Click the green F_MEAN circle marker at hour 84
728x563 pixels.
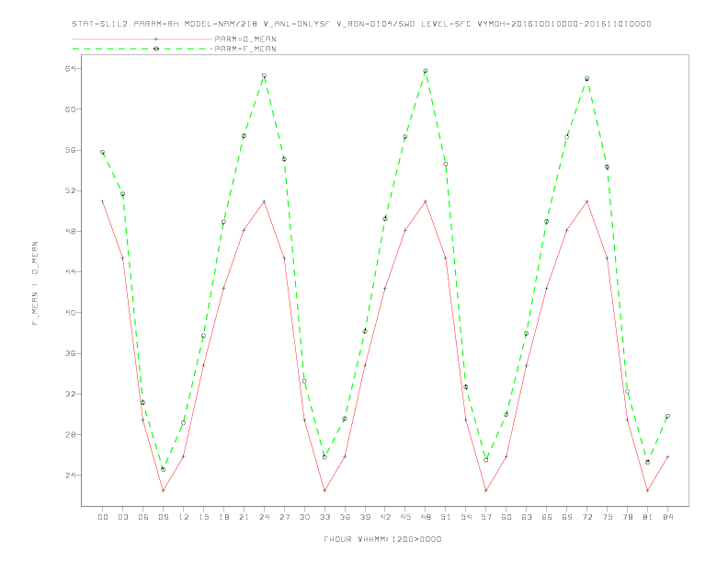667,416
